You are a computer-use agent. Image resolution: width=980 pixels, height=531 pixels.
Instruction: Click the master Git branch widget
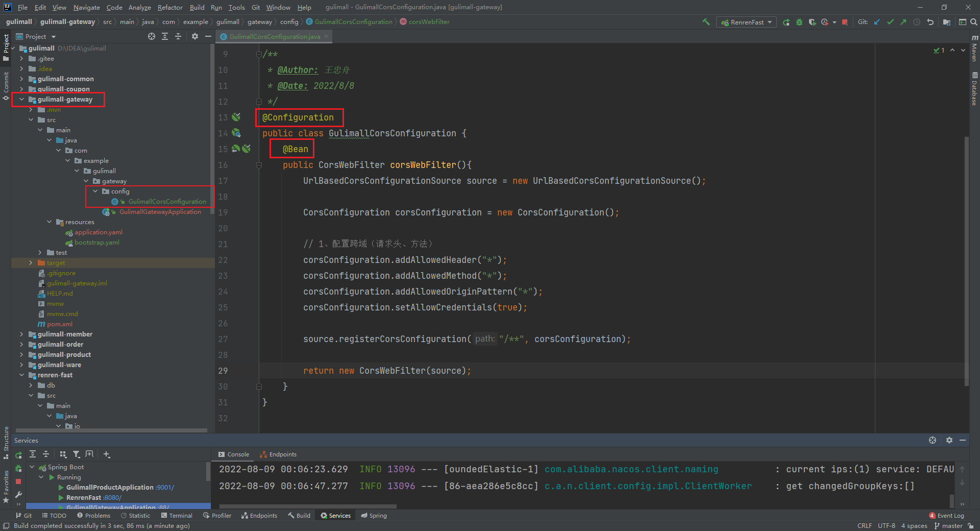coord(948,526)
